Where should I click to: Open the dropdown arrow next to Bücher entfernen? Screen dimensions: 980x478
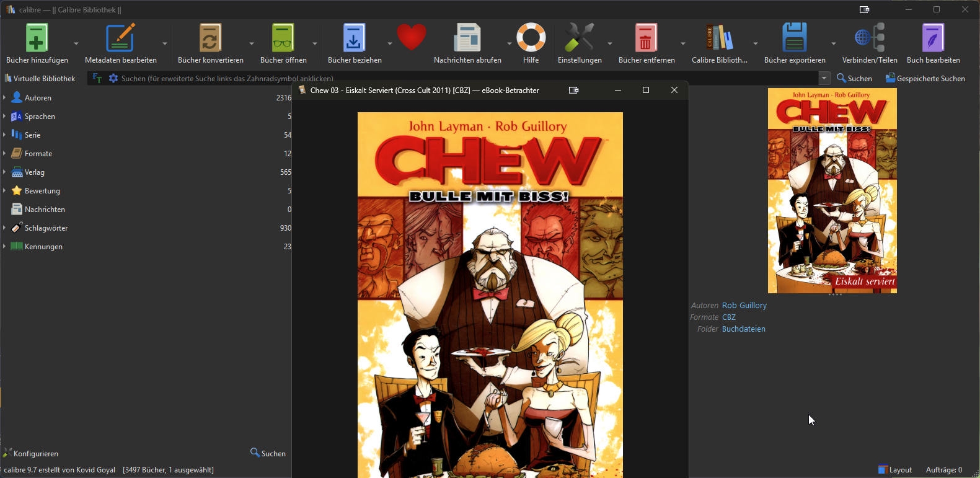pyautogui.click(x=683, y=43)
